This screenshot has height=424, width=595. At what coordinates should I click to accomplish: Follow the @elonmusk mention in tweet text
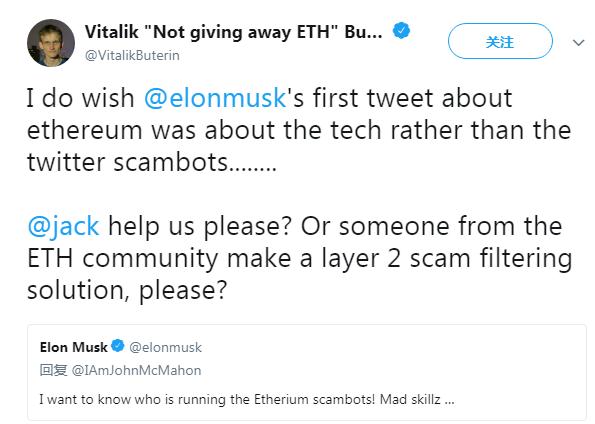coord(215,98)
